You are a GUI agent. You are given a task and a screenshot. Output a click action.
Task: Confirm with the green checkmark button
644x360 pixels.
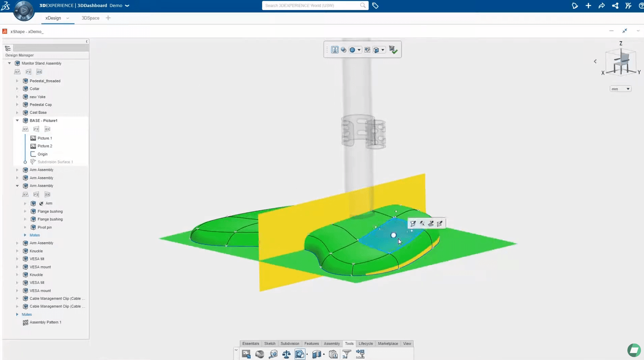pyautogui.click(x=394, y=50)
